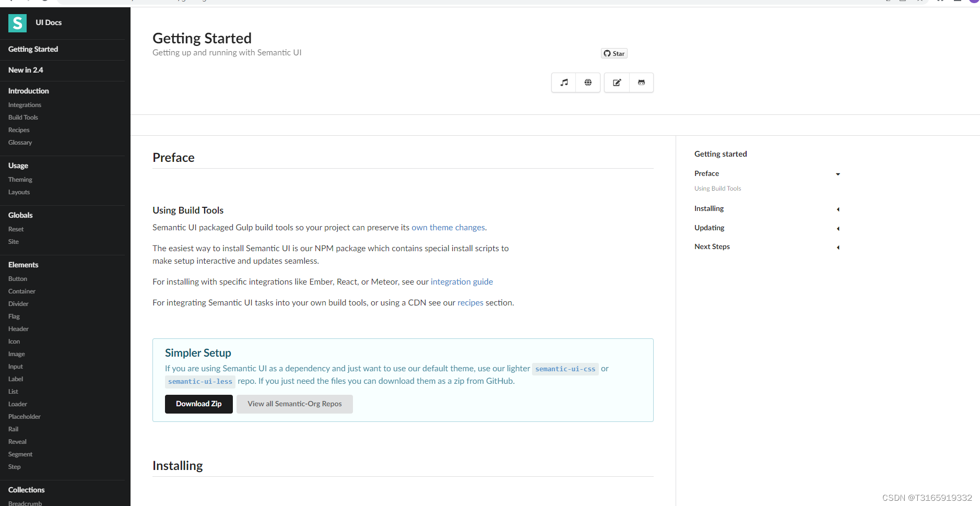Image resolution: width=980 pixels, height=506 pixels.
Task: Click the Globals sidebar heading
Action: (x=20, y=215)
